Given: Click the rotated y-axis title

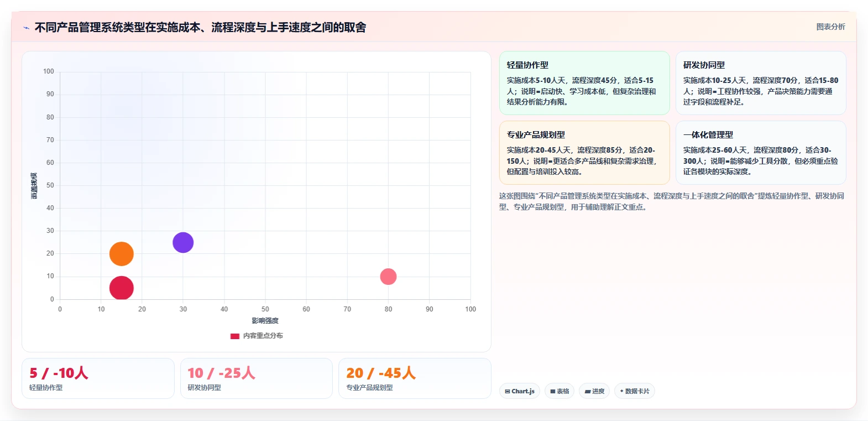Looking at the screenshot, I should (x=34, y=186).
